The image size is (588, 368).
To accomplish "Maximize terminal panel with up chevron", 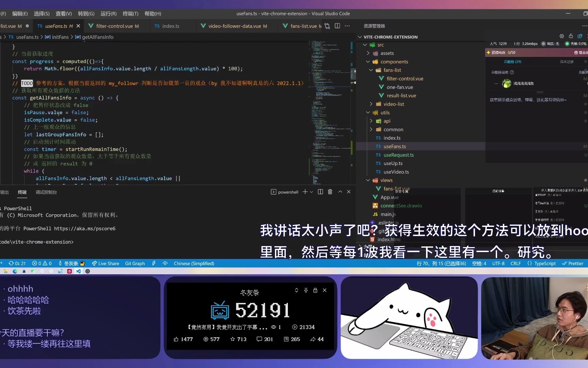I will tap(340, 192).
